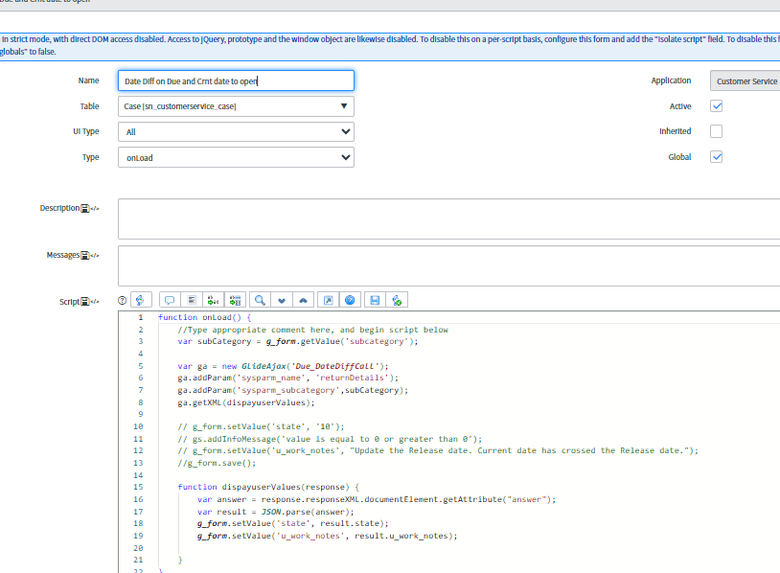This screenshot has height=573, width=780.
Task: Toggle the Inherited checkbox
Action: click(716, 131)
